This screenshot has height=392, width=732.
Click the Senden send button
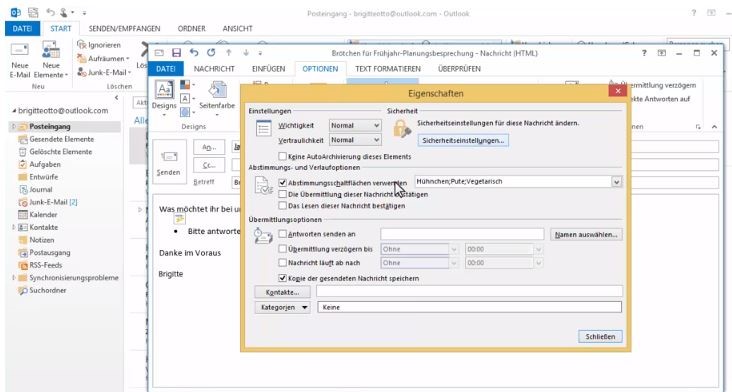coord(169,162)
